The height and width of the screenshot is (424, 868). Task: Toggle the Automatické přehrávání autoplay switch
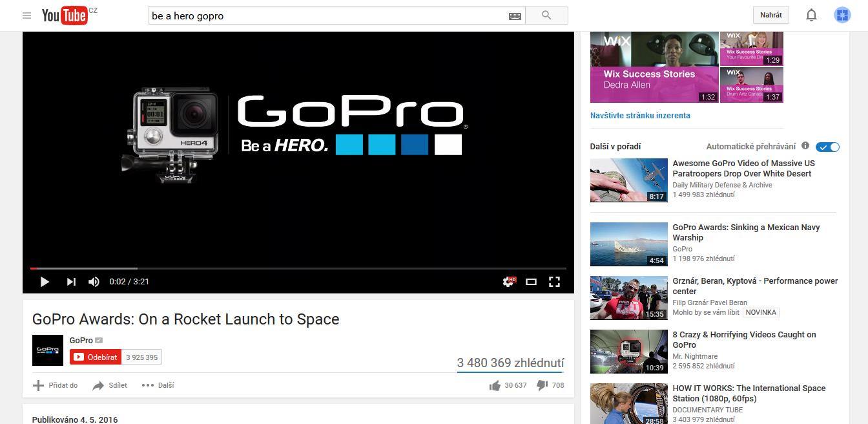click(x=827, y=147)
